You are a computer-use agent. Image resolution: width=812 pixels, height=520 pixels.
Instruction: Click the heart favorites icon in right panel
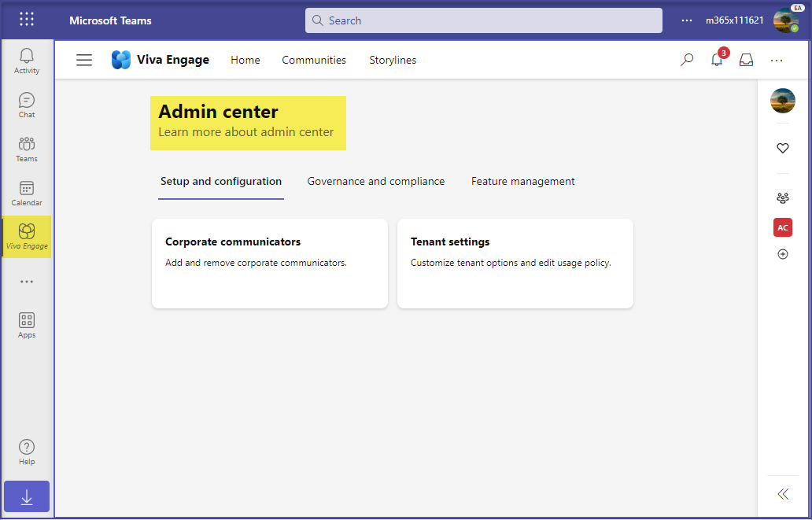click(782, 148)
